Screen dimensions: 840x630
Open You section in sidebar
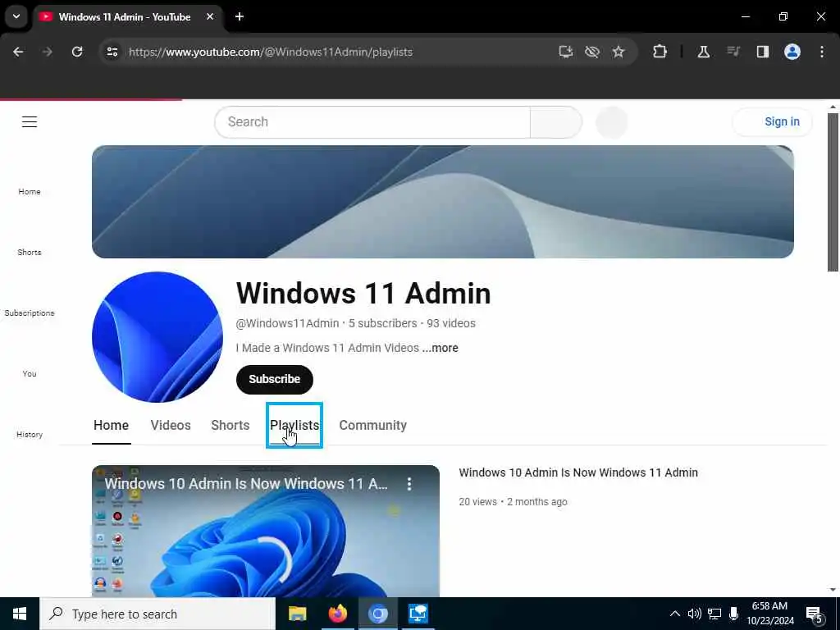pyautogui.click(x=30, y=373)
